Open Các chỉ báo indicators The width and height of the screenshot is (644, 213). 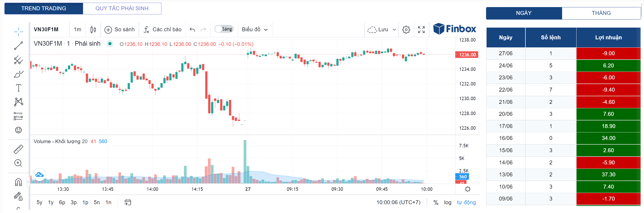pyautogui.click(x=163, y=30)
